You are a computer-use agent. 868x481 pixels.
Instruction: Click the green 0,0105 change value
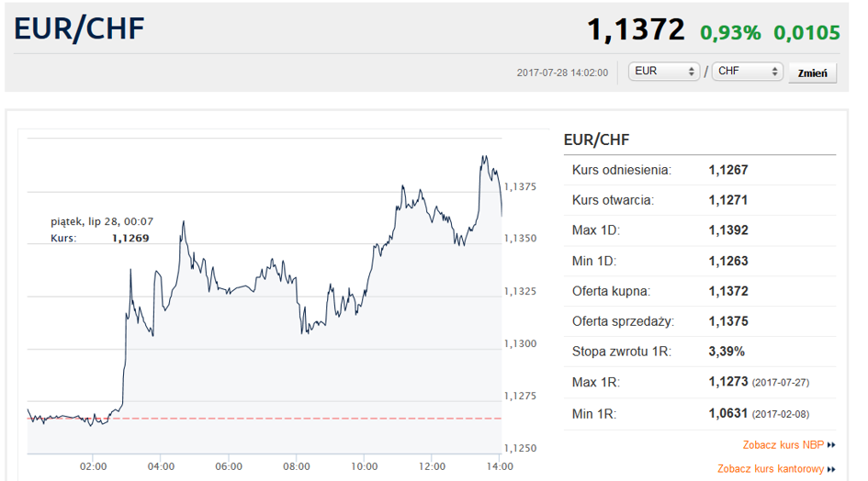coord(806,33)
